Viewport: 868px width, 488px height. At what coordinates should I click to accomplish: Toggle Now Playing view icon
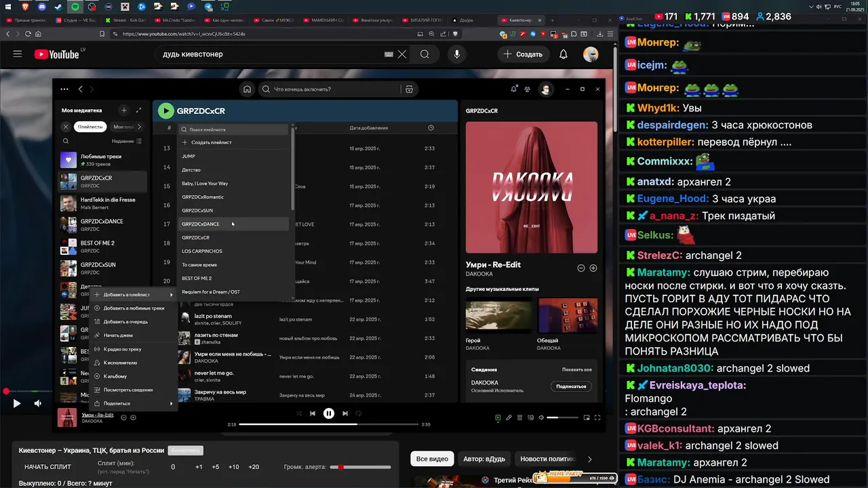point(498,418)
